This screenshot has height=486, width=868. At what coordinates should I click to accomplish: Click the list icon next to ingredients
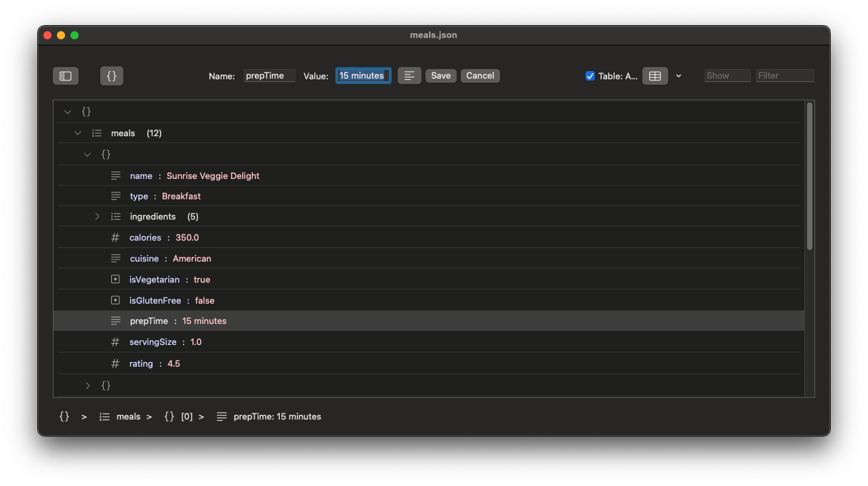[x=115, y=216]
